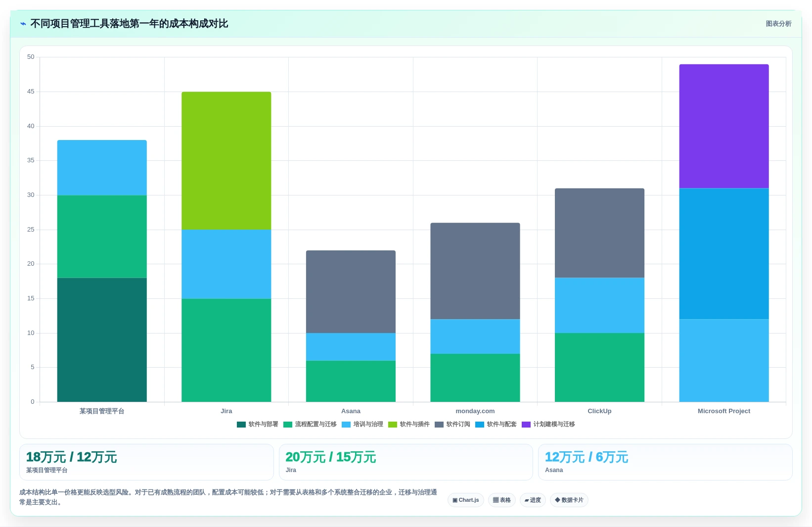
Task: Click the bright blue middle segment of Microsoft Project
Action: click(724, 254)
